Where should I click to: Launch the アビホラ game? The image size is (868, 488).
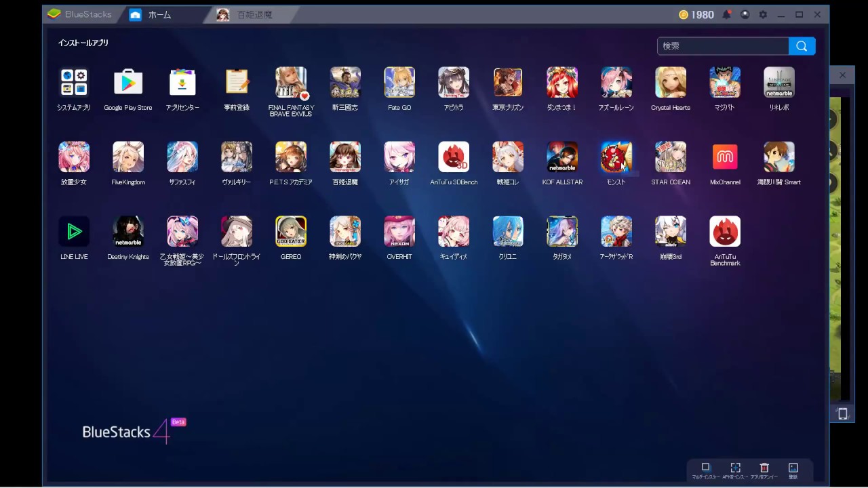[454, 82]
